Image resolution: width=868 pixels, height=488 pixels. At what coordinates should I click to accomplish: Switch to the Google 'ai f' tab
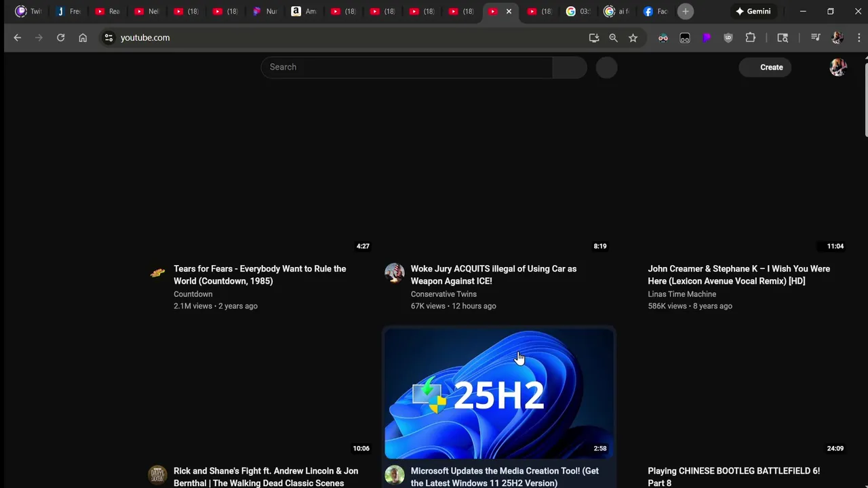point(617,12)
